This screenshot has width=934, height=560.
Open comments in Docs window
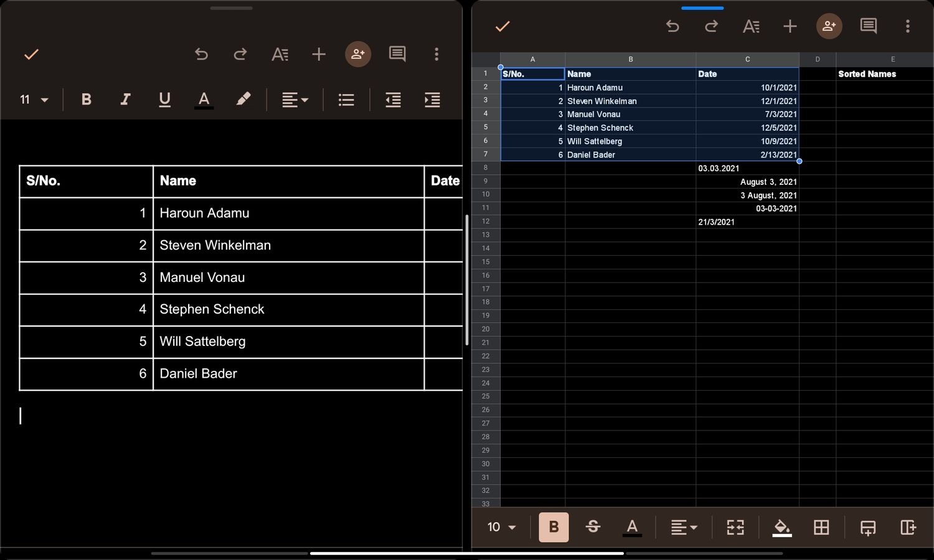click(397, 54)
